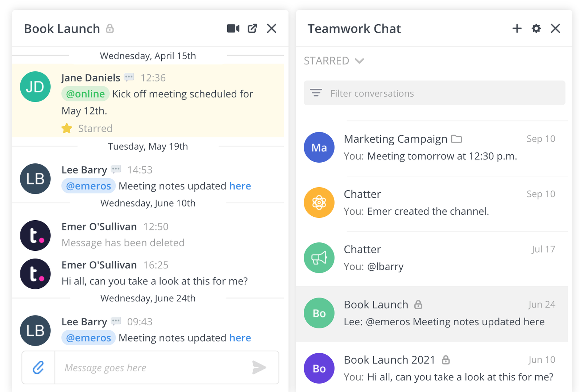Click the orange atom Chatter avatar
This screenshot has height=392, width=580.
click(x=319, y=202)
